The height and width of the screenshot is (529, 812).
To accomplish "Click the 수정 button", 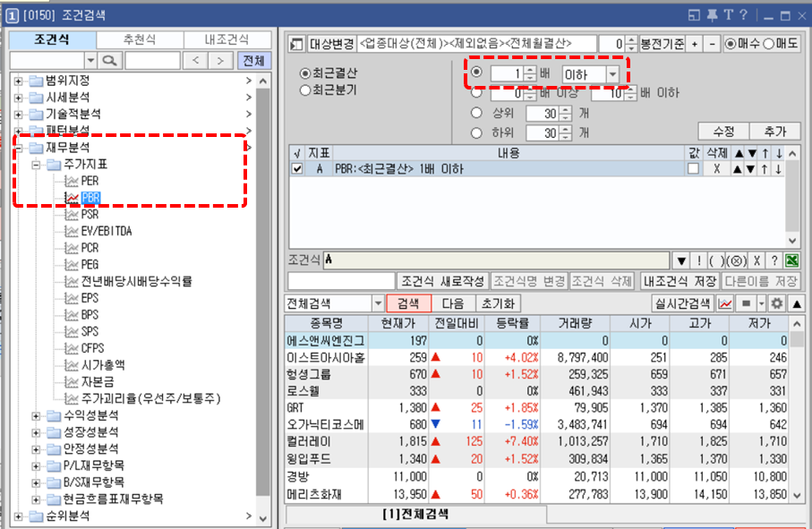I will tap(723, 132).
